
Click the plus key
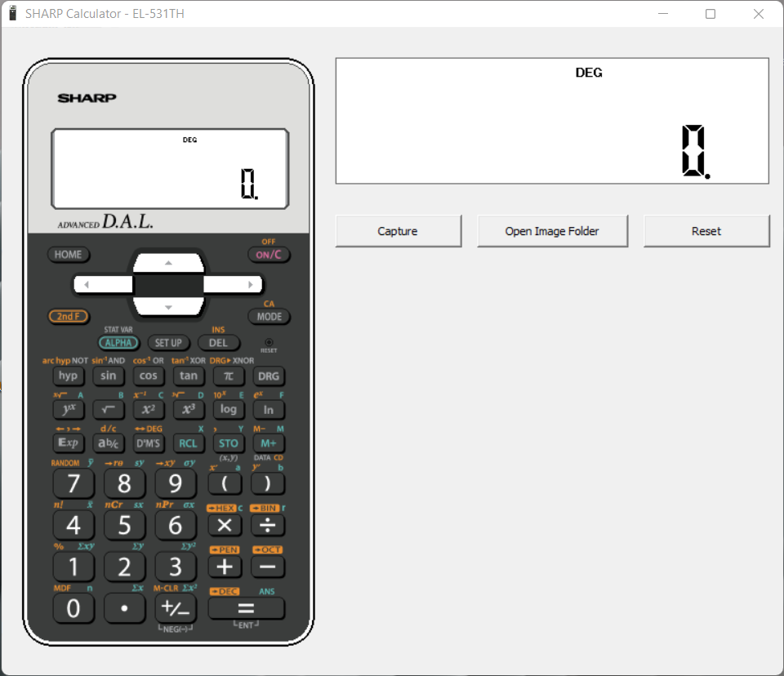225,567
